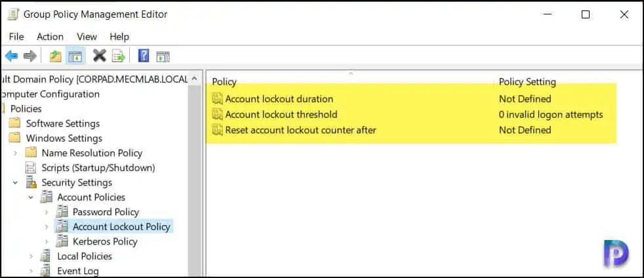This screenshot has height=278, width=644.
Task: Click Not Defined for Reset account lockout counter
Action: pos(525,130)
